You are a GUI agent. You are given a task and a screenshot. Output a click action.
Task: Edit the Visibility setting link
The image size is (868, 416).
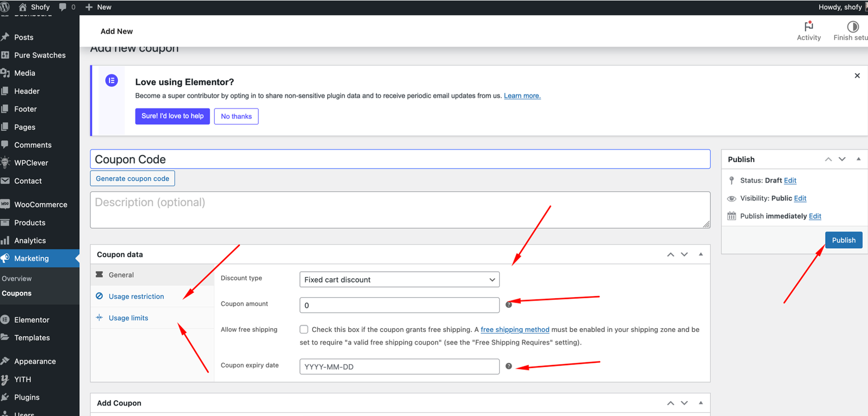pyautogui.click(x=800, y=199)
